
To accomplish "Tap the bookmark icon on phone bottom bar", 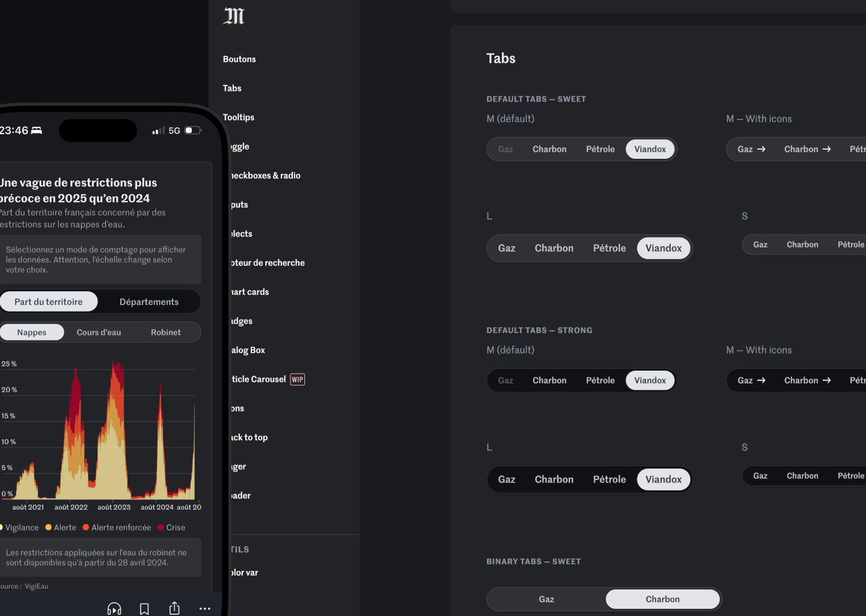I will click(144, 609).
